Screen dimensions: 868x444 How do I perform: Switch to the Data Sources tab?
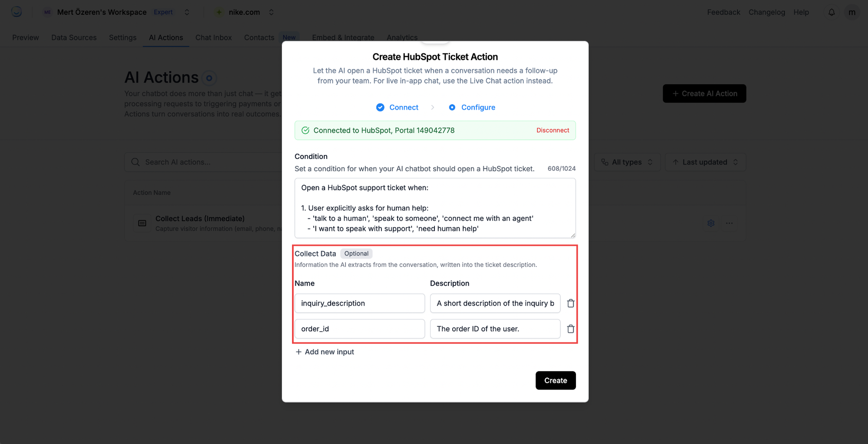coord(74,37)
